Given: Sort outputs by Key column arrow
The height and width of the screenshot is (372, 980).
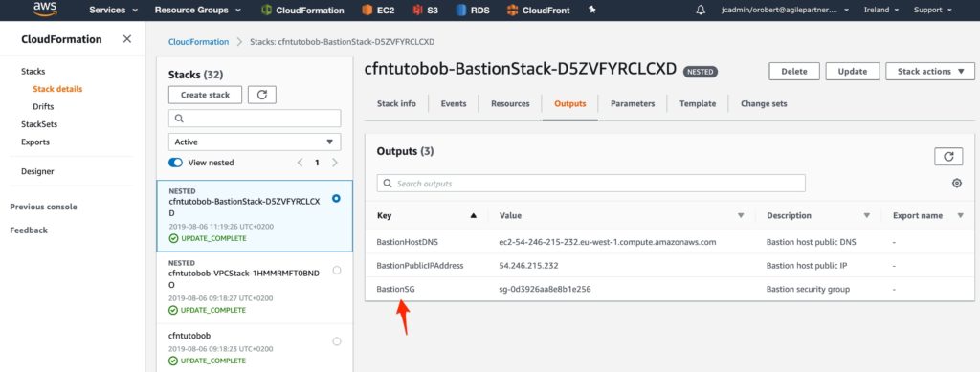Looking at the screenshot, I should tap(473, 215).
